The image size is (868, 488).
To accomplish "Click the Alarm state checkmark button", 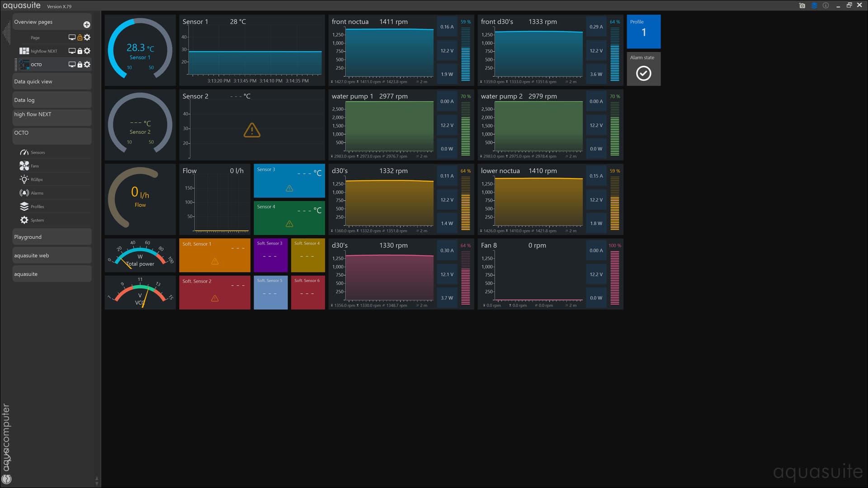I will click(643, 73).
